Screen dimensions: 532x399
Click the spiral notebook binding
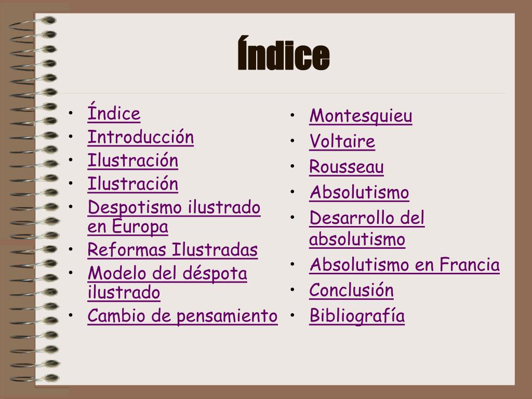[34, 199]
